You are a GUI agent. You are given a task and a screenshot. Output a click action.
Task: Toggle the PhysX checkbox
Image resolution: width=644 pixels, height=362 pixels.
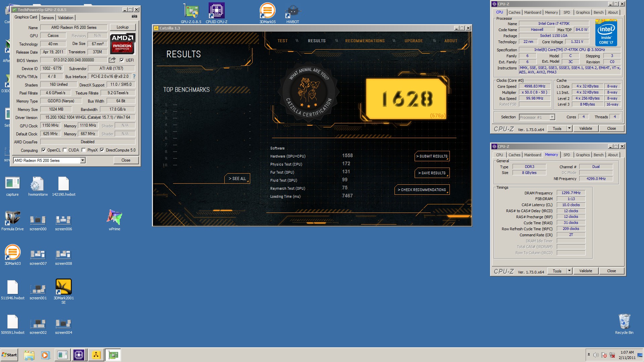pyautogui.click(x=84, y=150)
